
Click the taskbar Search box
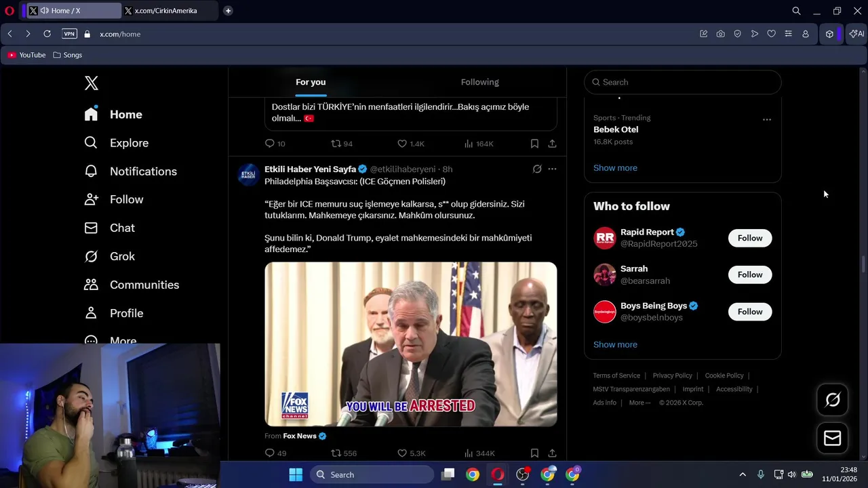click(x=372, y=474)
